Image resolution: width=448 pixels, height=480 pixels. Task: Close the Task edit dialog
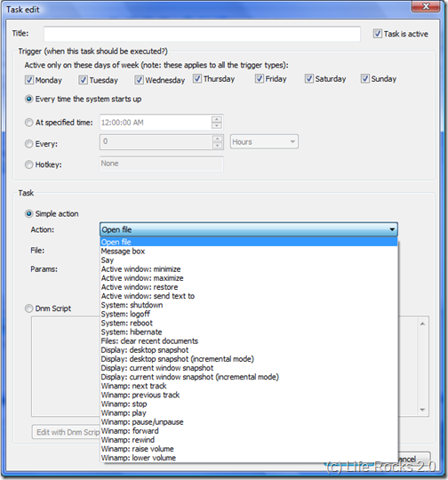pyautogui.click(x=426, y=6)
